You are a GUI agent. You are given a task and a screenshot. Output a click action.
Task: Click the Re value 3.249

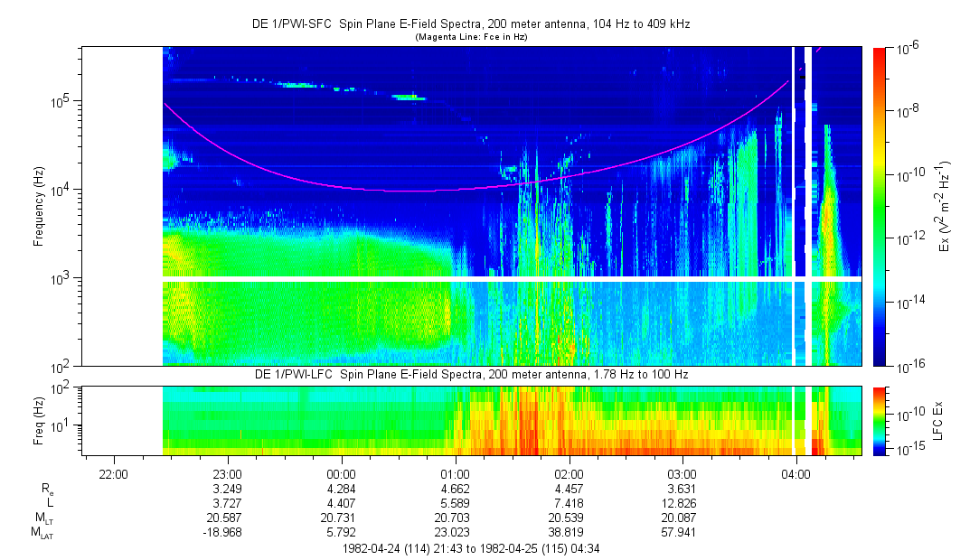pyautogui.click(x=227, y=488)
